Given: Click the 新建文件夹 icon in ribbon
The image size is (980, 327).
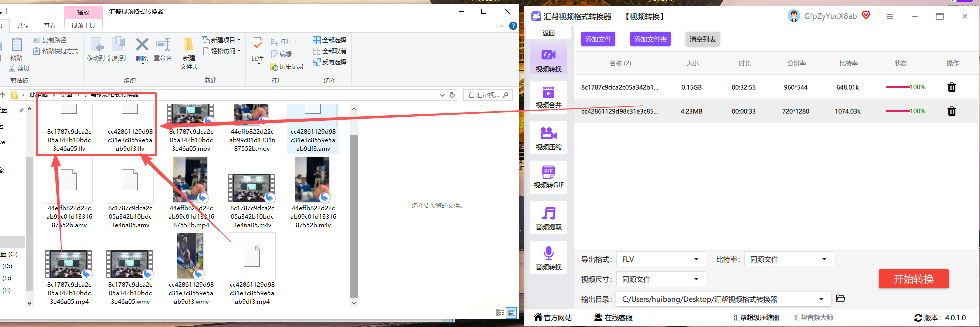Looking at the screenshot, I should click(189, 45).
